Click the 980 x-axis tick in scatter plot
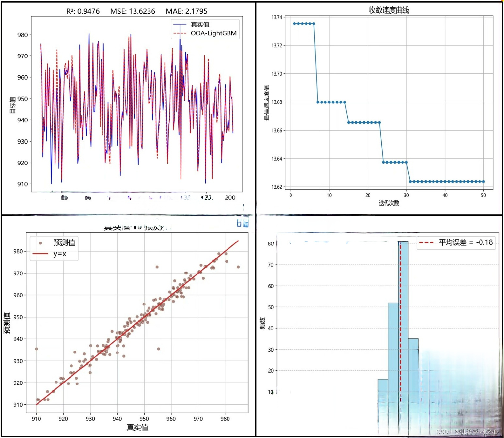This screenshot has height=438, width=504. coord(225,419)
